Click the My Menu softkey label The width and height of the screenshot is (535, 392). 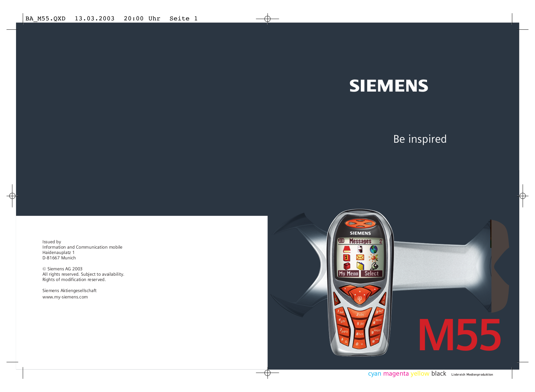[x=348, y=274]
